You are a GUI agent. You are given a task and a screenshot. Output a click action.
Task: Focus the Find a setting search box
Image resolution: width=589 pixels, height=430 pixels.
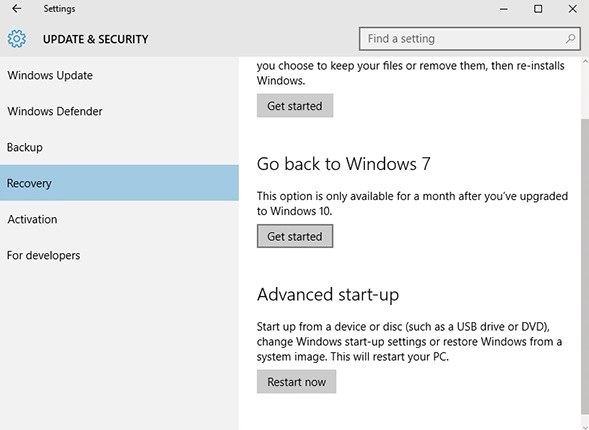(x=470, y=39)
